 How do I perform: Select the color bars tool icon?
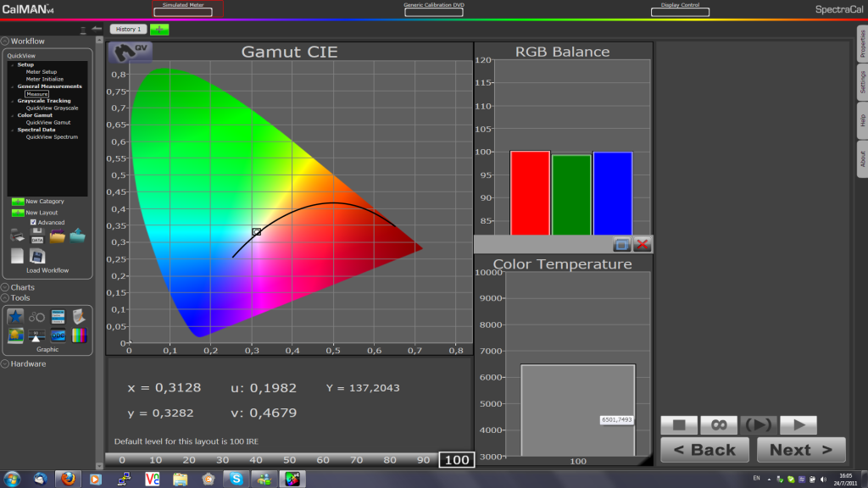[x=79, y=335]
